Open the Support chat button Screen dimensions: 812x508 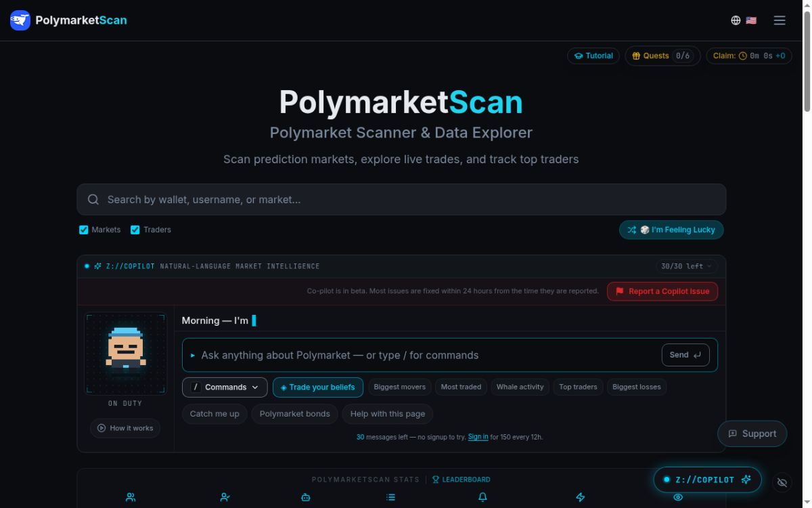pyautogui.click(x=752, y=433)
